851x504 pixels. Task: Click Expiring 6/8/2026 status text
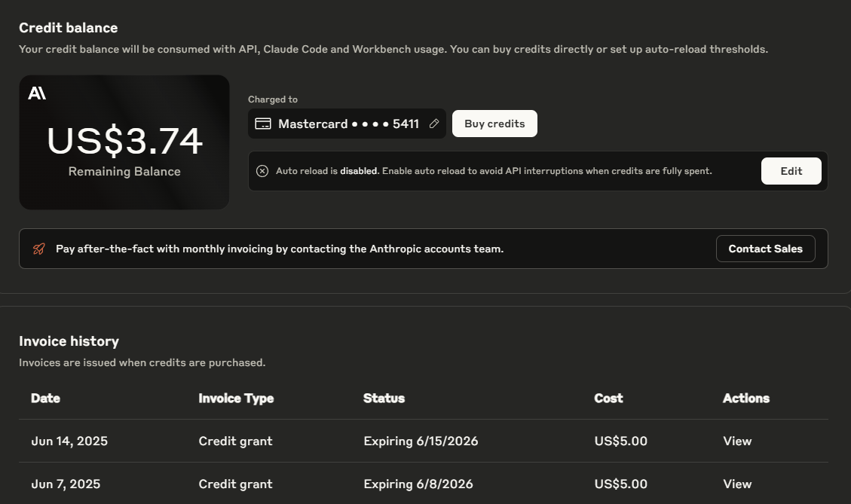point(418,484)
